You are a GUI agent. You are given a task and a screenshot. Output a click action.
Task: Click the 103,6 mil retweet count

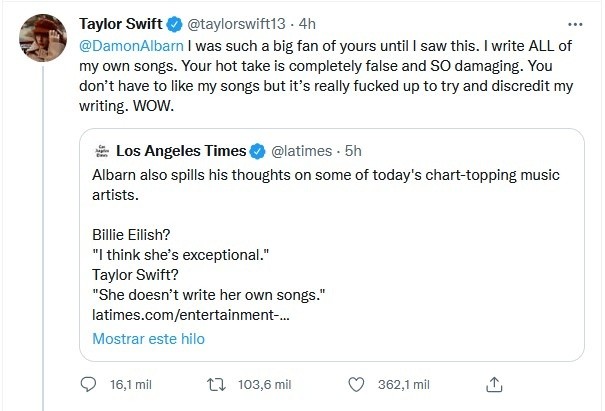268,383
